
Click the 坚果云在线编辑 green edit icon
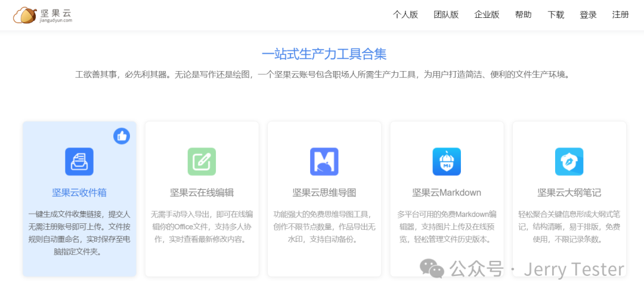coord(202,162)
